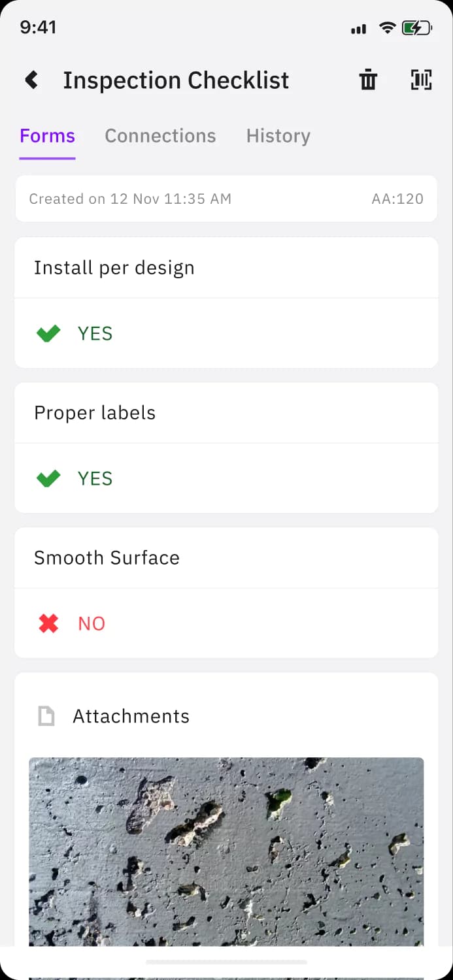Tap the back arrow icon
This screenshot has height=980, width=453.
[x=31, y=80]
